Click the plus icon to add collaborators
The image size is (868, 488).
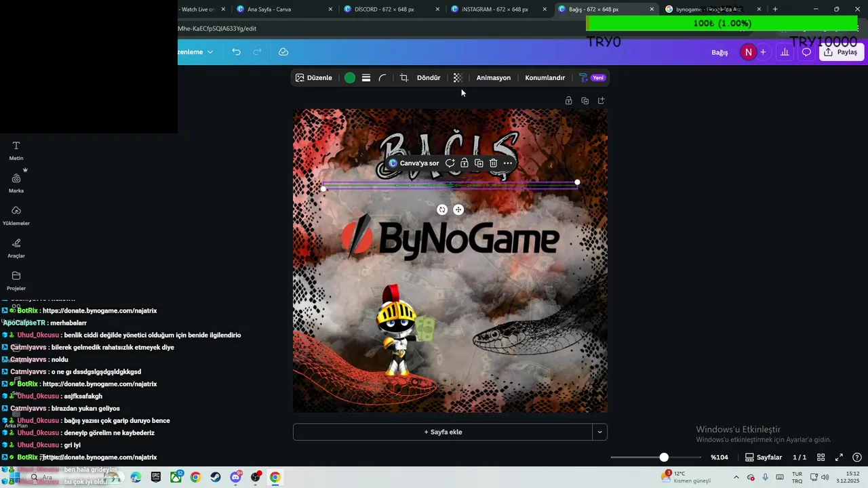pos(763,52)
